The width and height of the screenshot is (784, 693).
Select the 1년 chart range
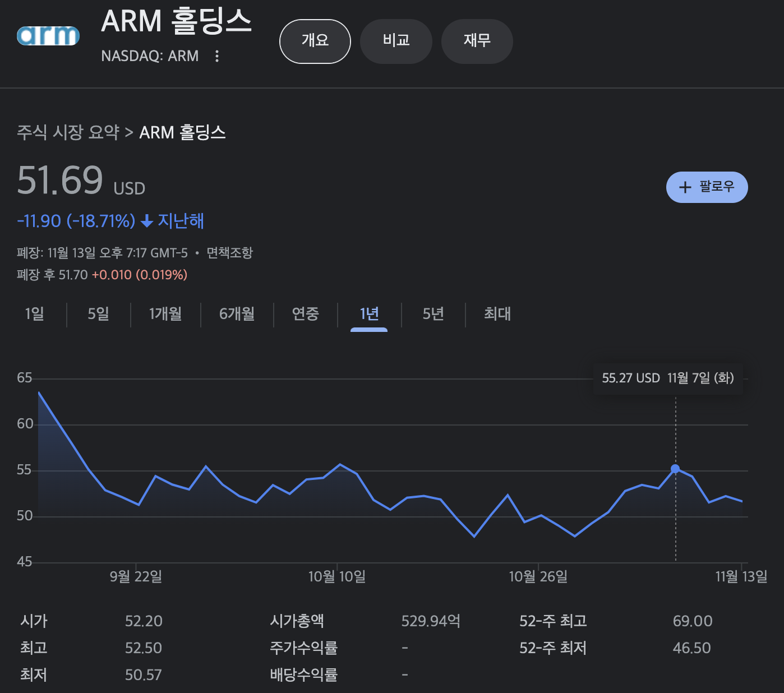pos(369,314)
